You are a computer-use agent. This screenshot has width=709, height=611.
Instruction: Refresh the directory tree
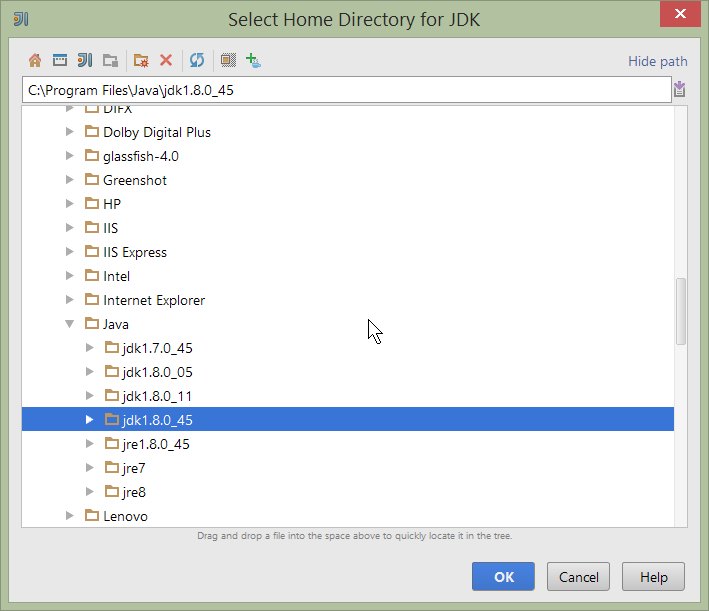[x=197, y=60]
